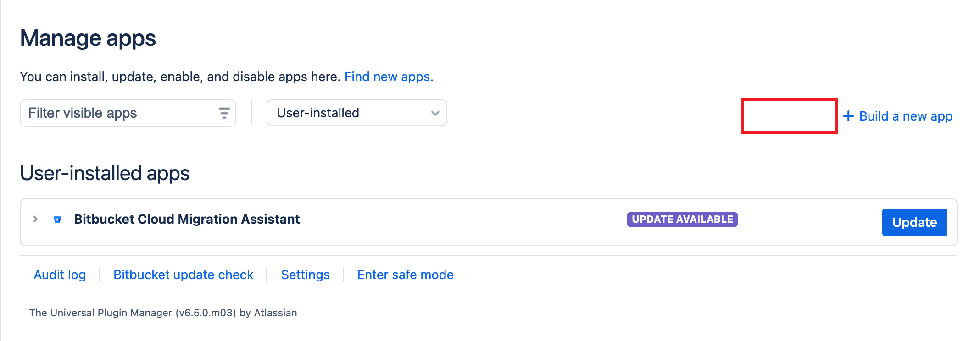Focus the Filter visible apps text field

tap(119, 113)
